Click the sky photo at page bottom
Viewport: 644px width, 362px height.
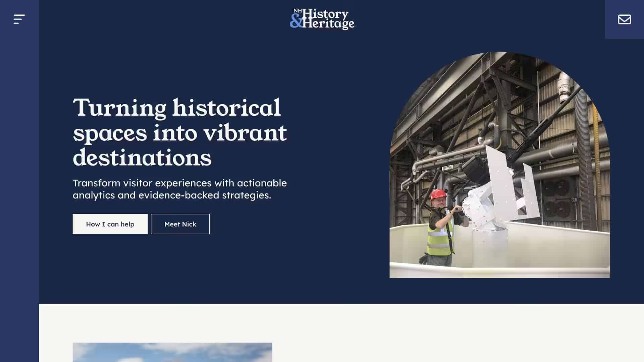pos(172,352)
